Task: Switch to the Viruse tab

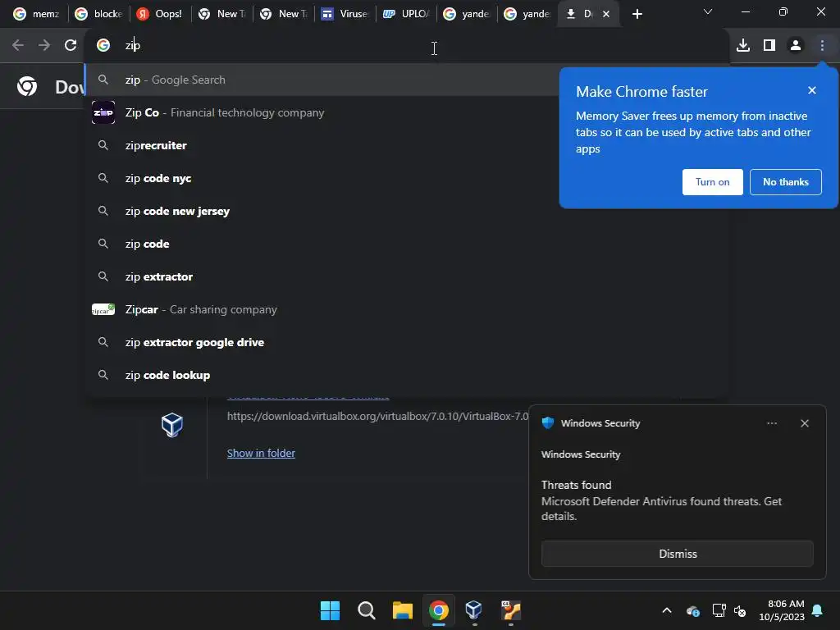Action: [345, 14]
